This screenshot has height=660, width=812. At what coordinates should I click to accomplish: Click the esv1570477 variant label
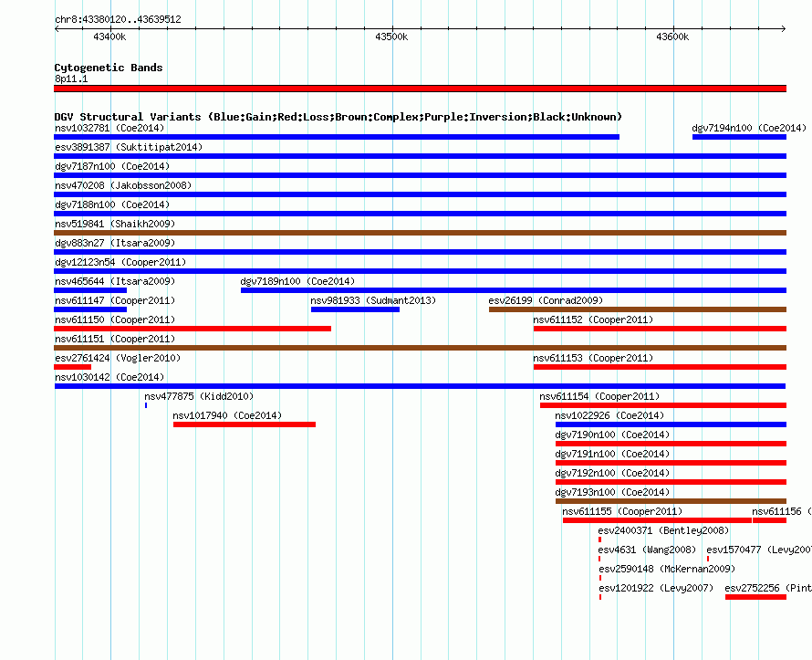(759, 550)
